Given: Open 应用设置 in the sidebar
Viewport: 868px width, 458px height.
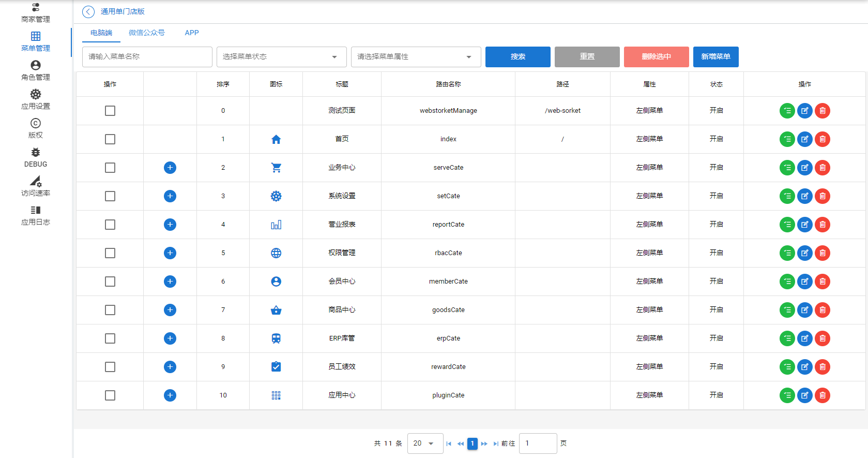Looking at the screenshot, I should point(36,100).
